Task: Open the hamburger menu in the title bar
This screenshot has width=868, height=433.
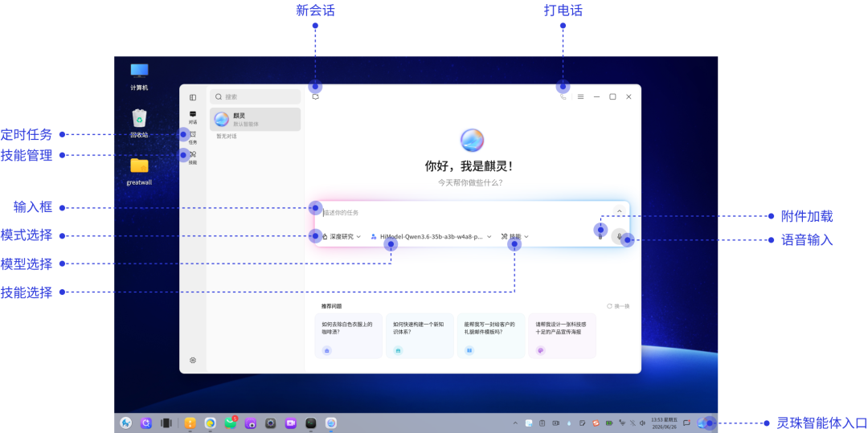Action: [x=581, y=96]
